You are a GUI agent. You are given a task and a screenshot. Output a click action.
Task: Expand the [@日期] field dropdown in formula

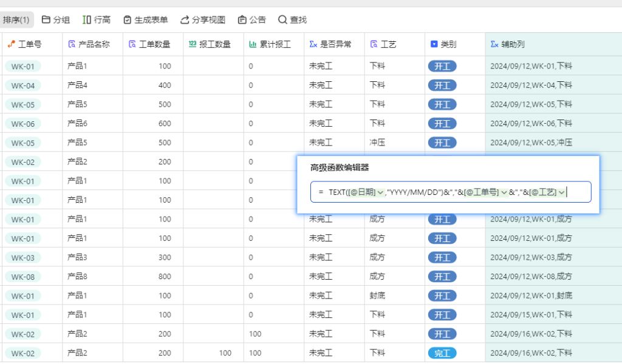(x=380, y=192)
